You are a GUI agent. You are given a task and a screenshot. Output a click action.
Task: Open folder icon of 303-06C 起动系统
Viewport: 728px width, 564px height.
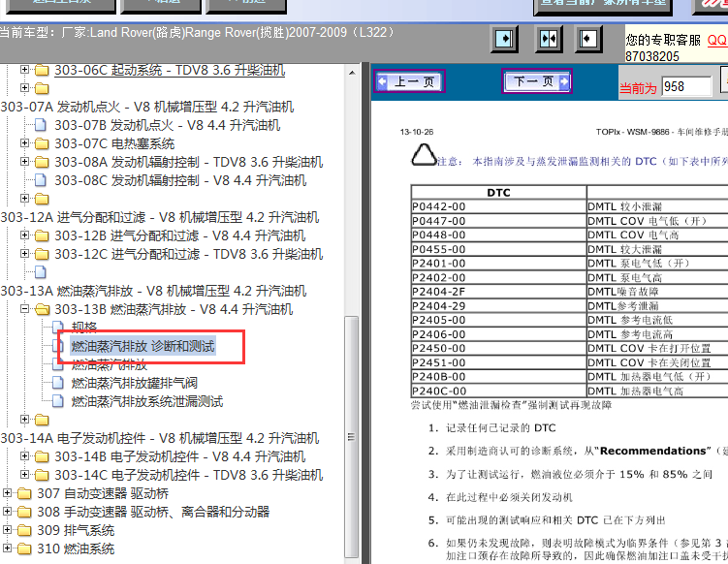42,70
